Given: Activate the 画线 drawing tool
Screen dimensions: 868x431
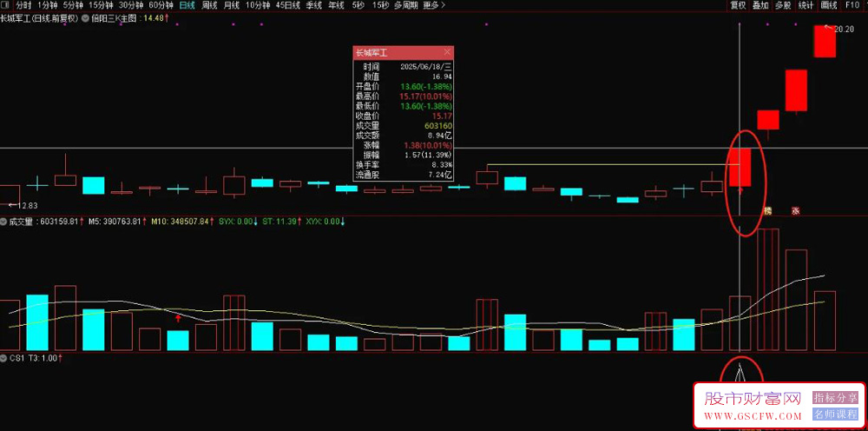Looking at the screenshot, I should [x=829, y=5].
